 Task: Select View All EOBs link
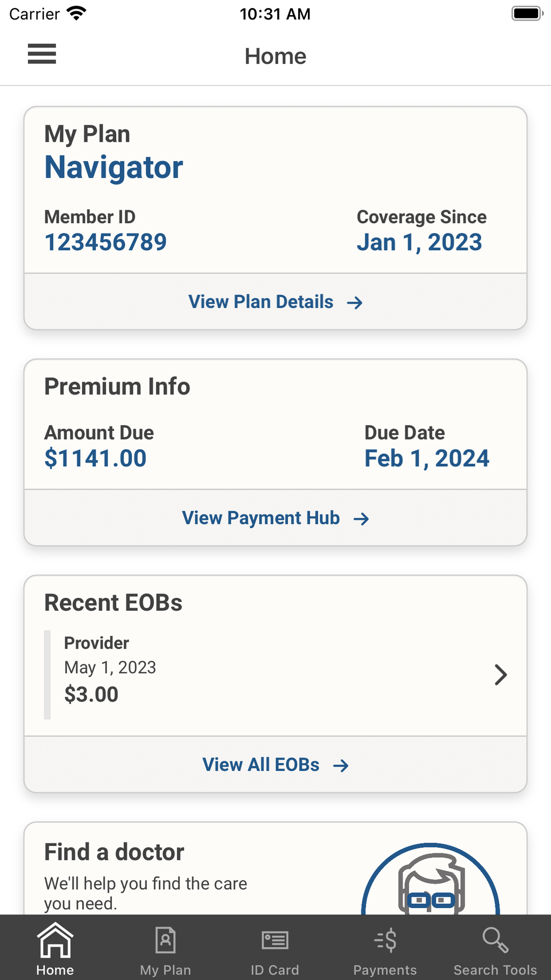click(x=261, y=765)
